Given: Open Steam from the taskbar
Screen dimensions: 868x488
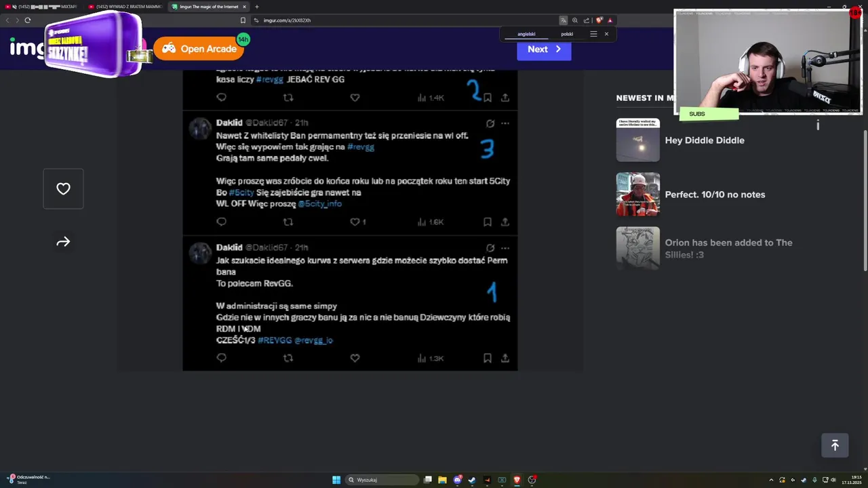Looking at the screenshot, I should pos(472,480).
